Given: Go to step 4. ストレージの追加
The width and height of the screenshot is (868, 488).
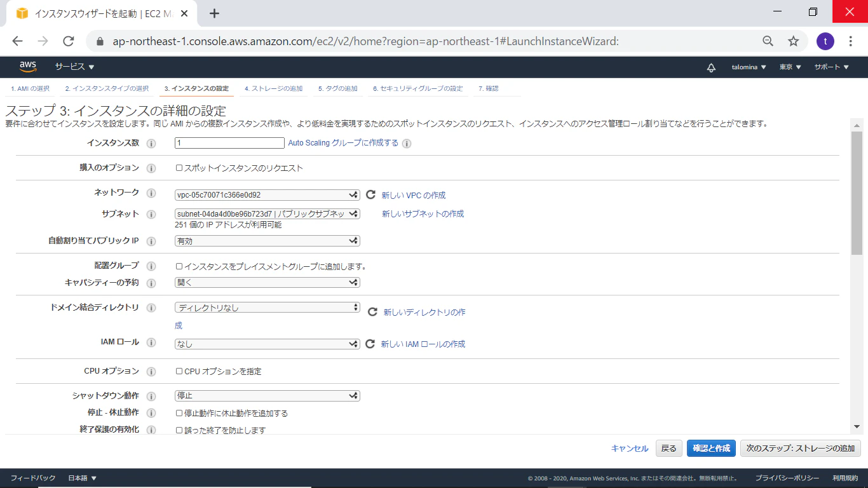Looking at the screenshot, I should 273,88.
